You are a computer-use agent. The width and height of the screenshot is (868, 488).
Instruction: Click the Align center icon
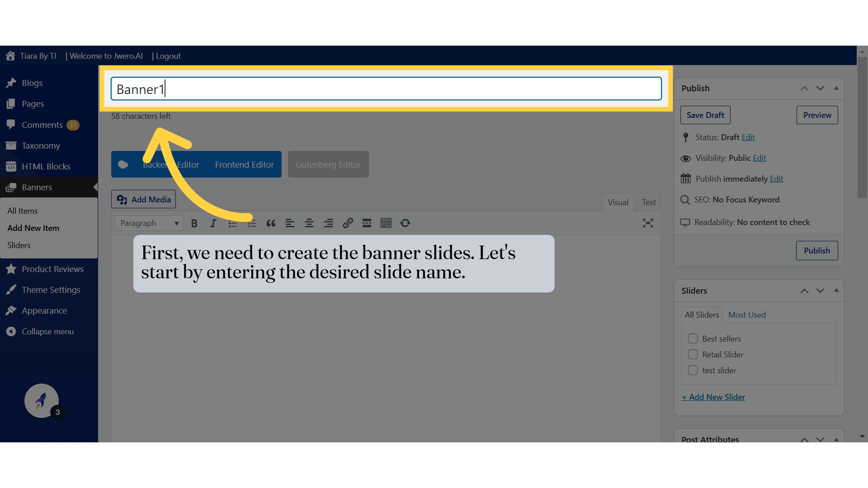point(309,222)
